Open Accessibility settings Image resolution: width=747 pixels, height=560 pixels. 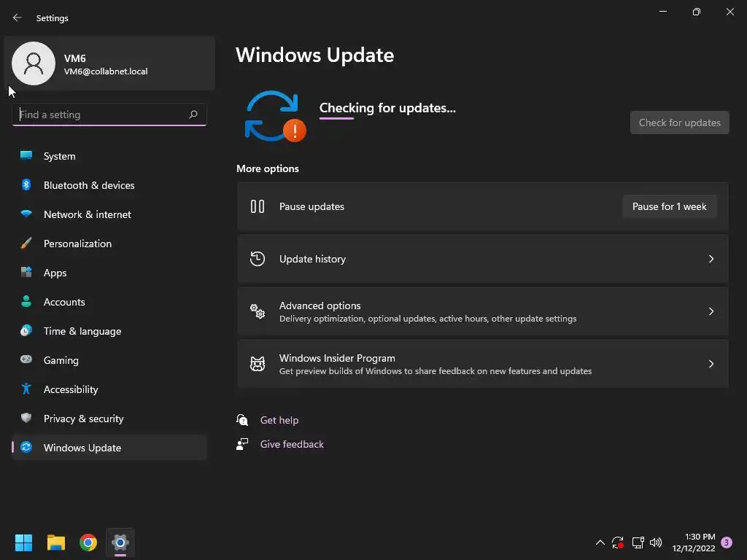click(109, 389)
